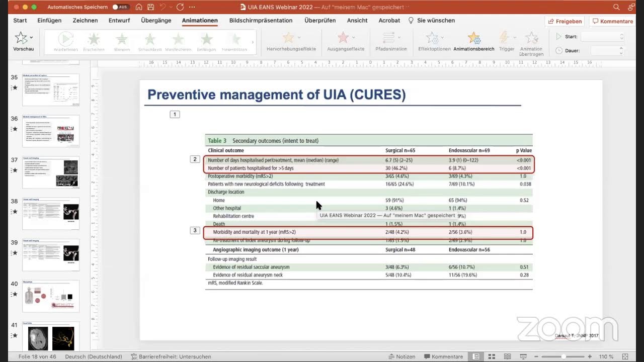Click the Vorschau star preview icon
The width and height of the screenshot is (644, 362).
[21, 38]
